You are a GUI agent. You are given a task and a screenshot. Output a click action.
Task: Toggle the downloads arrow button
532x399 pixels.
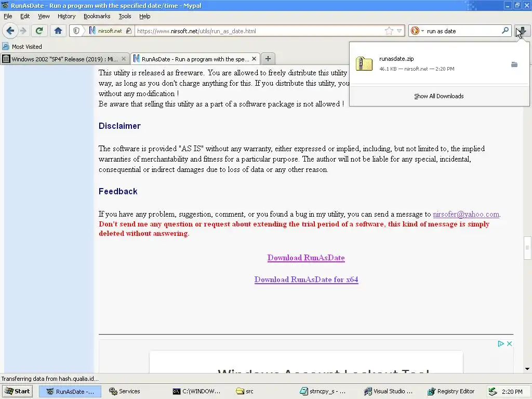pos(522,31)
